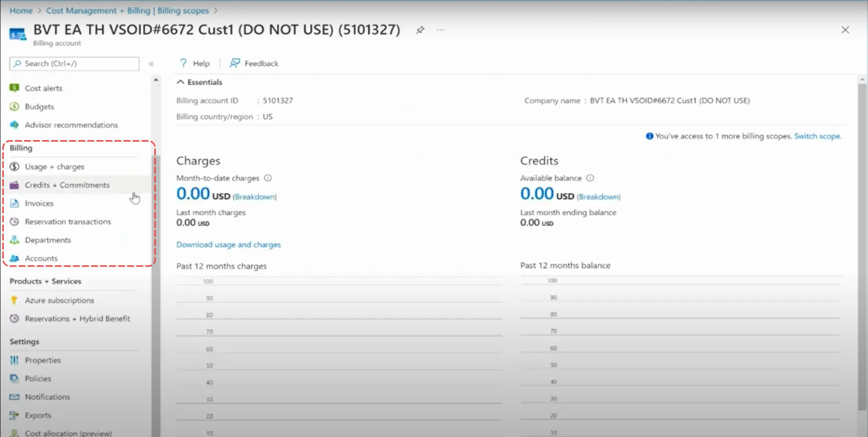Screen dimensions: 868x437
Task: Click Billing country/region value US
Action: click(268, 117)
